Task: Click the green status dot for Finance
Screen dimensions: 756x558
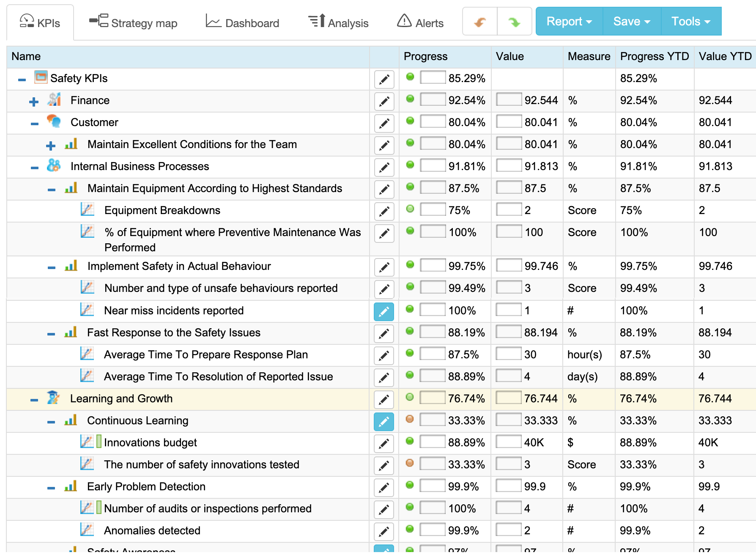Action: [409, 99]
